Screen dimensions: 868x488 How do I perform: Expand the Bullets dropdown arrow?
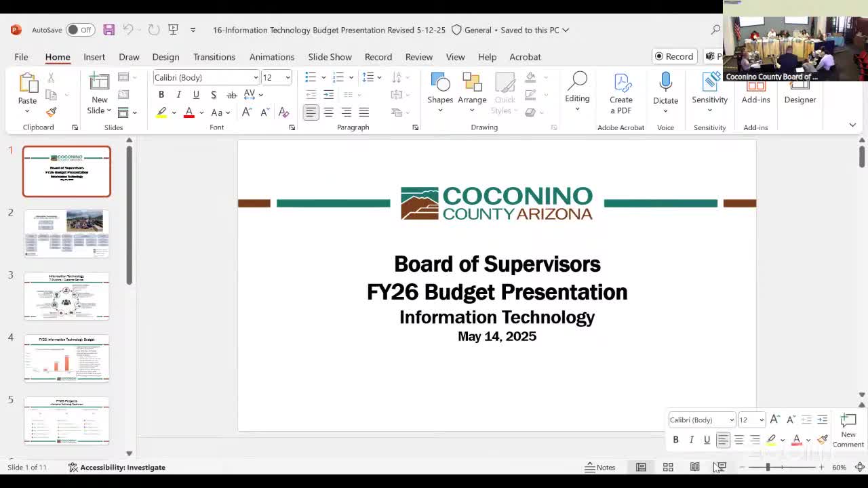pos(323,77)
